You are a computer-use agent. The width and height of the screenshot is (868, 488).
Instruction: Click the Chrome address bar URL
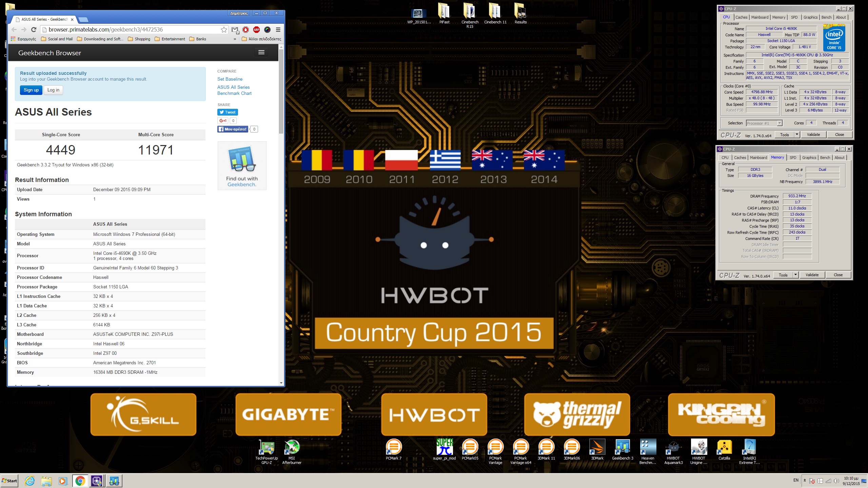click(x=106, y=30)
